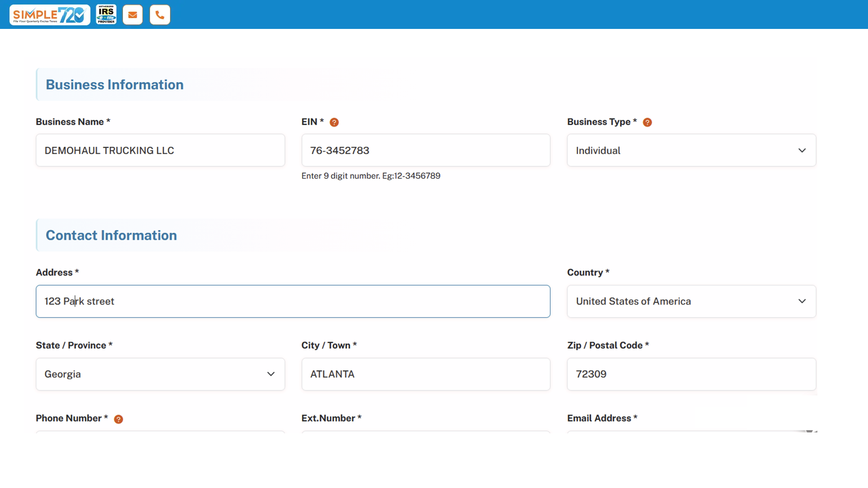Open the email envelope icon in header
The image size is (868, 488).
click(x=132, y=15)
